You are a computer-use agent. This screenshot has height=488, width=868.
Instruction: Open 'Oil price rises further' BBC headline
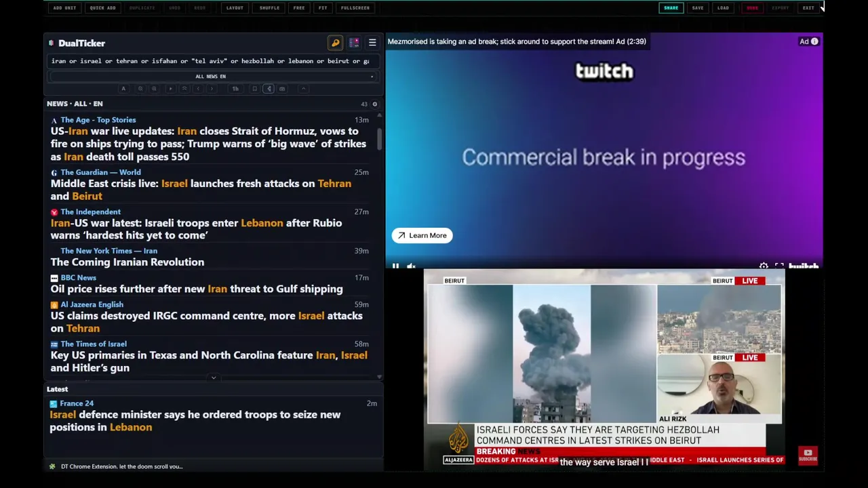[197, 289]
